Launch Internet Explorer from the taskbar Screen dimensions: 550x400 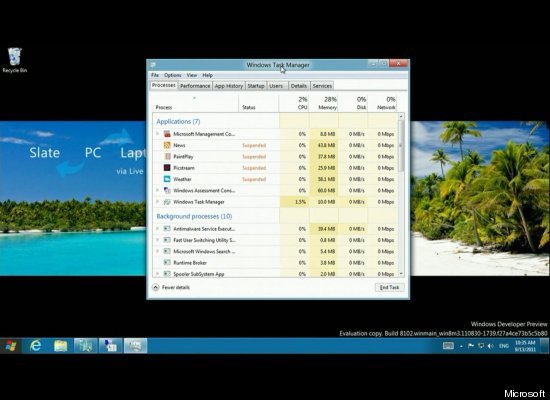coord(35,346)
